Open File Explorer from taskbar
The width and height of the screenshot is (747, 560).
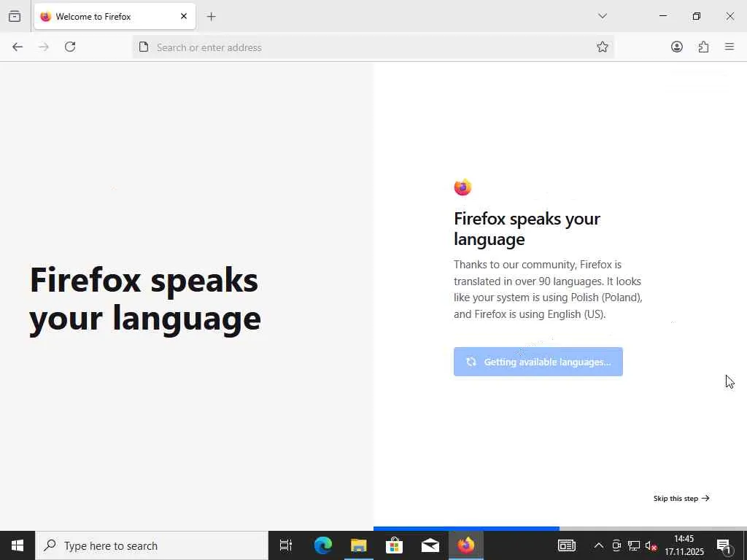pos(358,545)
